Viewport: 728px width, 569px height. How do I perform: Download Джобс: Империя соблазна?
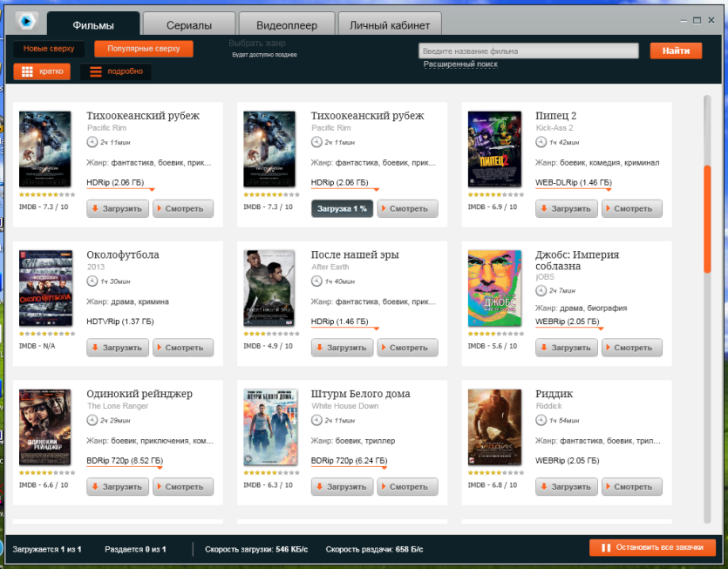point(567,347)
